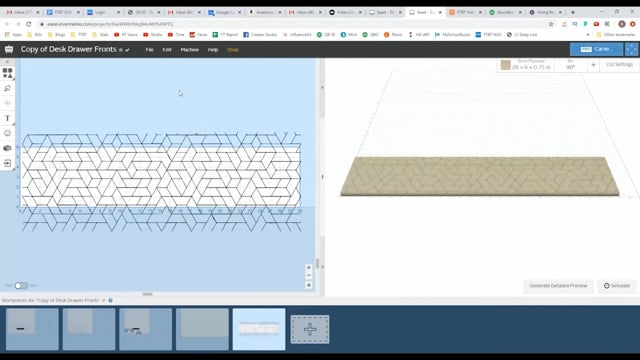
Task: Open Cut Settings
Action: [619, 65]
